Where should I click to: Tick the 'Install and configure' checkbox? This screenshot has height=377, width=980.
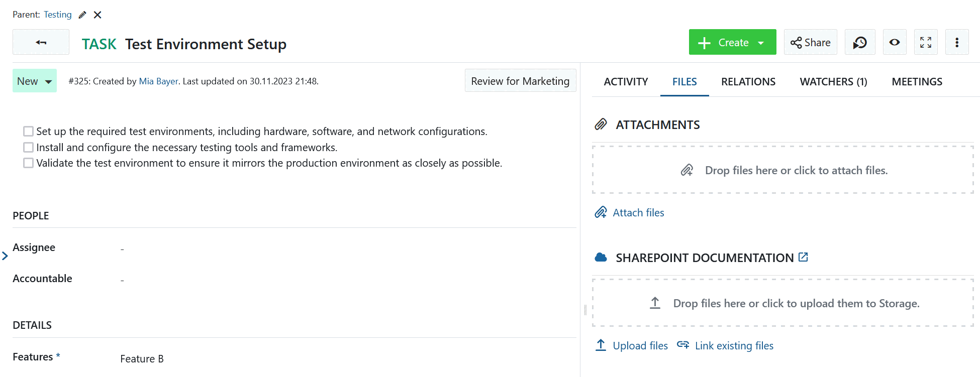tap(29, 148)
